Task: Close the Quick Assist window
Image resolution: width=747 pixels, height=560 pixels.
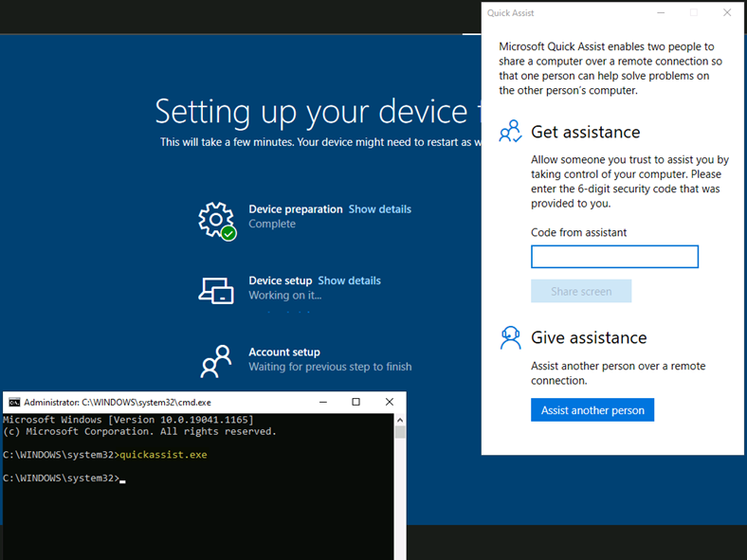Action: tap(727, 13)
